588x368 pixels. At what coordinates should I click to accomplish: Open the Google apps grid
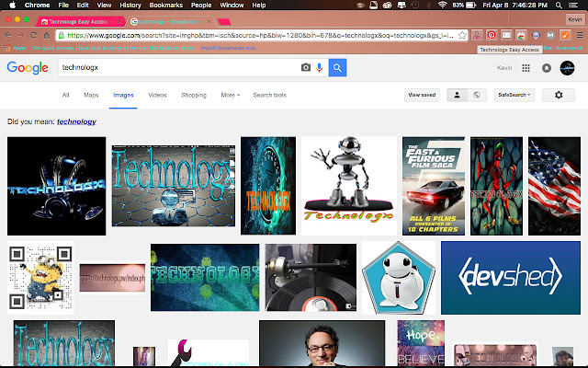click(526, 68)
